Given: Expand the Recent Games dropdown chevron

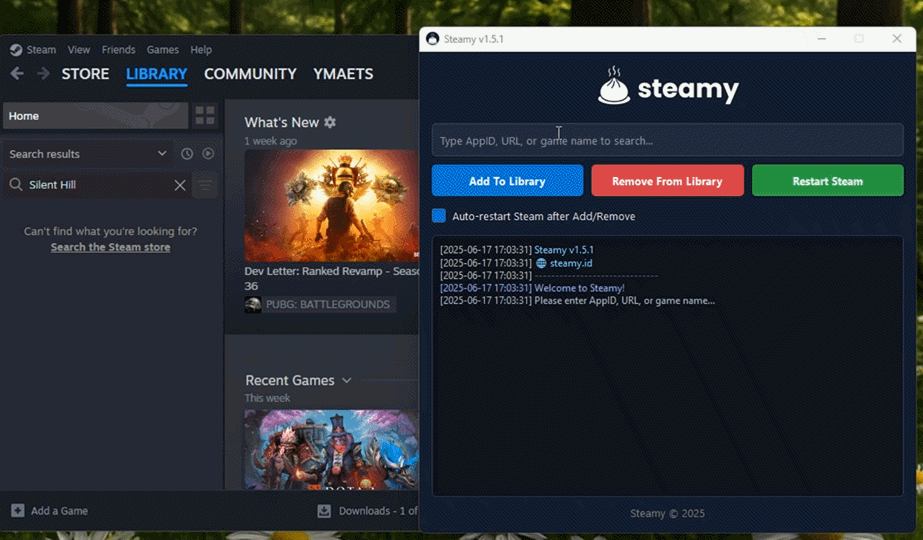Looking at the screenshot, I should point(347,380).
